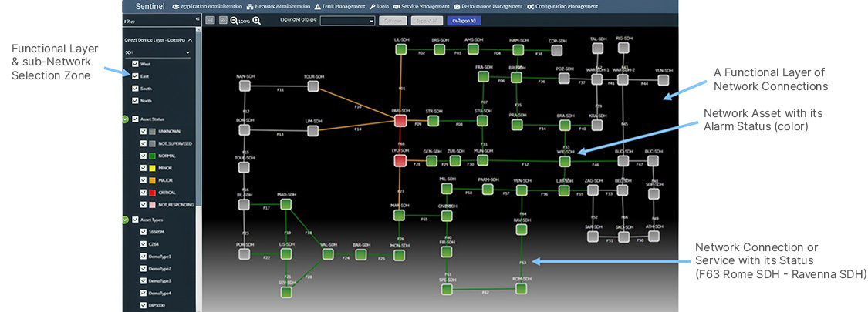Toggle the DIP5000 asset type checkbox
The image size is (868, 312).
tap(144, 305)
